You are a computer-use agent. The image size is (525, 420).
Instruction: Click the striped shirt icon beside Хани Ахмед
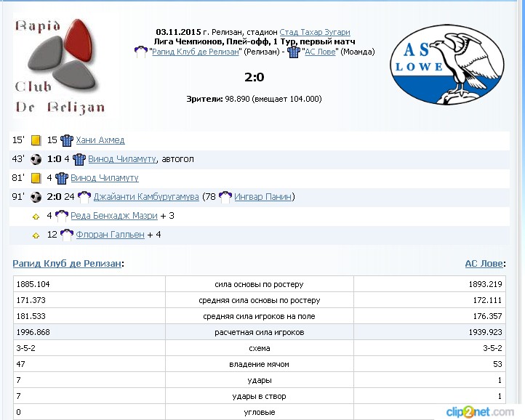(x=67, y=140)
